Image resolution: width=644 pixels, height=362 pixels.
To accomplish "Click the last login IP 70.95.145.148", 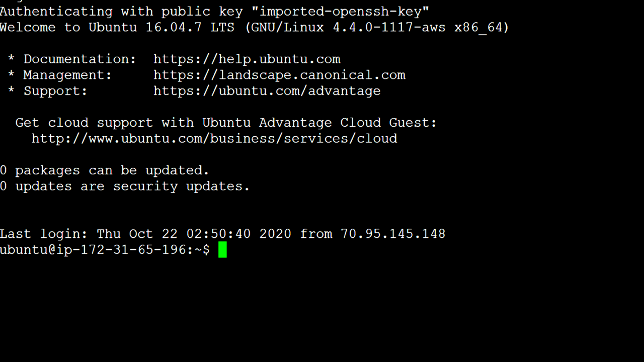I will click(x=393, y=234).
